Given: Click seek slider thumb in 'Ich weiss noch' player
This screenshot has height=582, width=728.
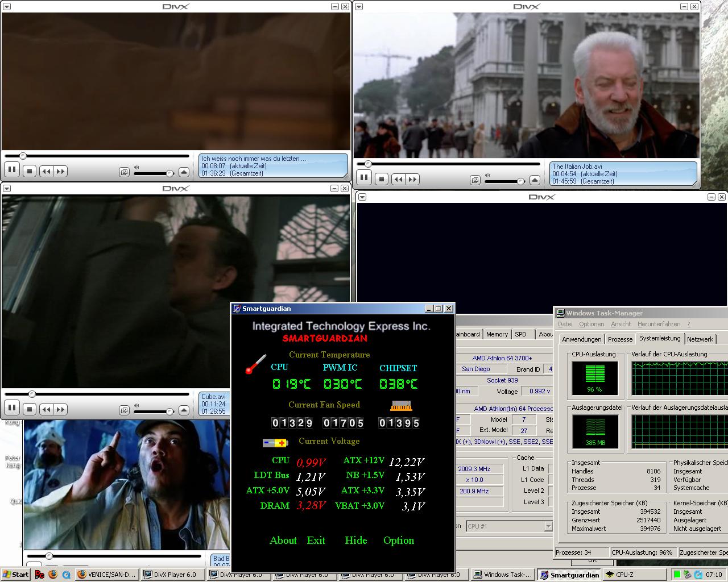Looking at the screenshot, I should 23,156.
